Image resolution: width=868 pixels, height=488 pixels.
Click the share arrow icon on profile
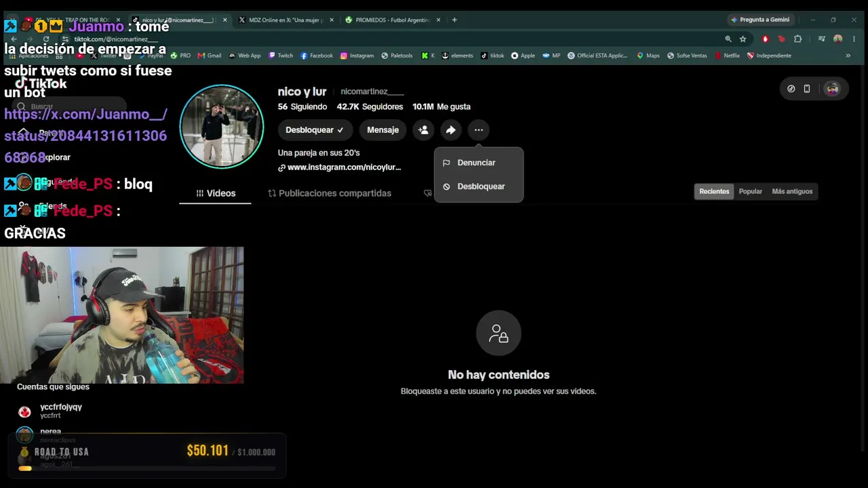pyautogui.click(x=451, y=130)
